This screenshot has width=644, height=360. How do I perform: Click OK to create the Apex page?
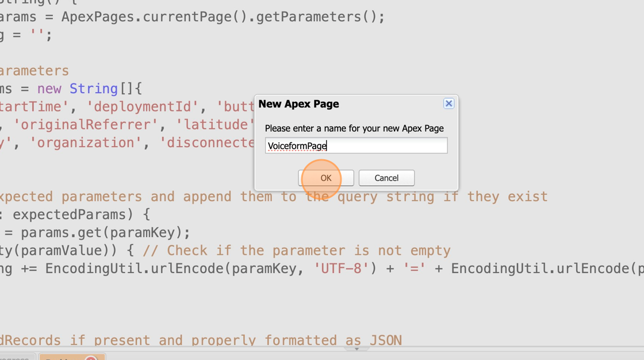click(x=325, y=178)
